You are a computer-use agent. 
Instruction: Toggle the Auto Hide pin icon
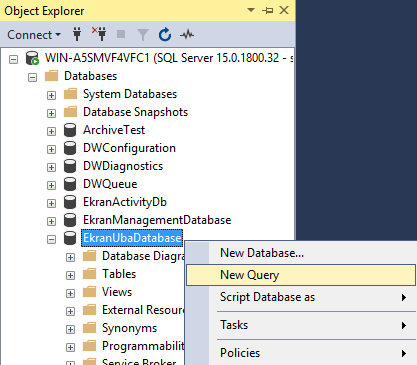pos(268,10)
